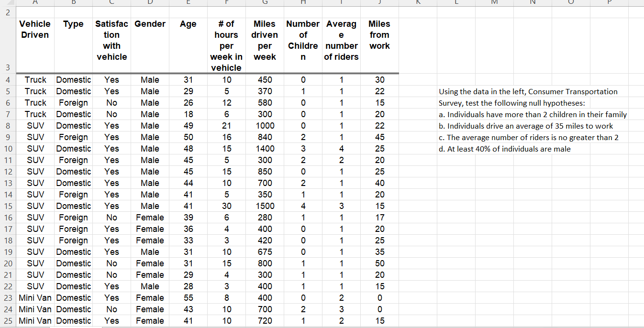Image resolution: width=644 pixels, height=328 pixels.
Task: Click the 'Age' column header cell
Action: click(188, 45)
